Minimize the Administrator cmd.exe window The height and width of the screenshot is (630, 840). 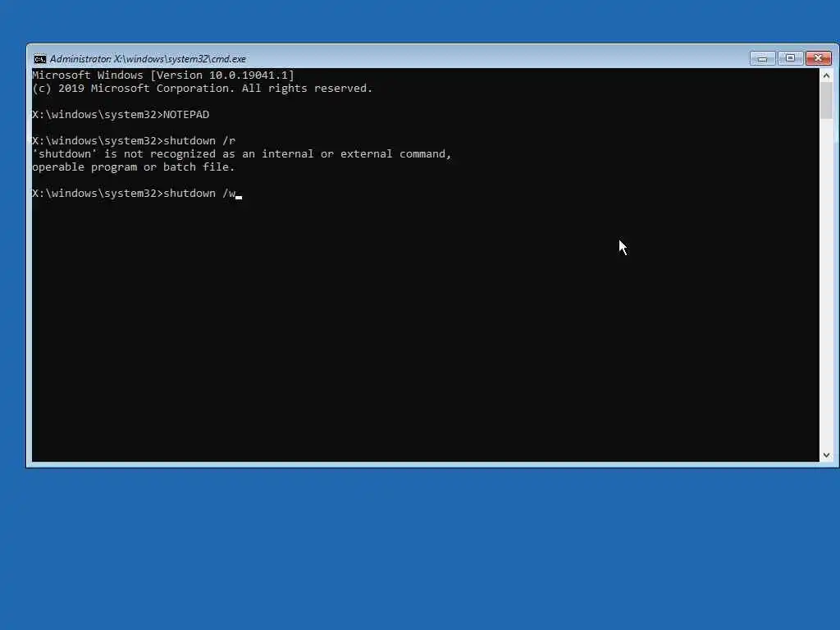pos(762,58)
